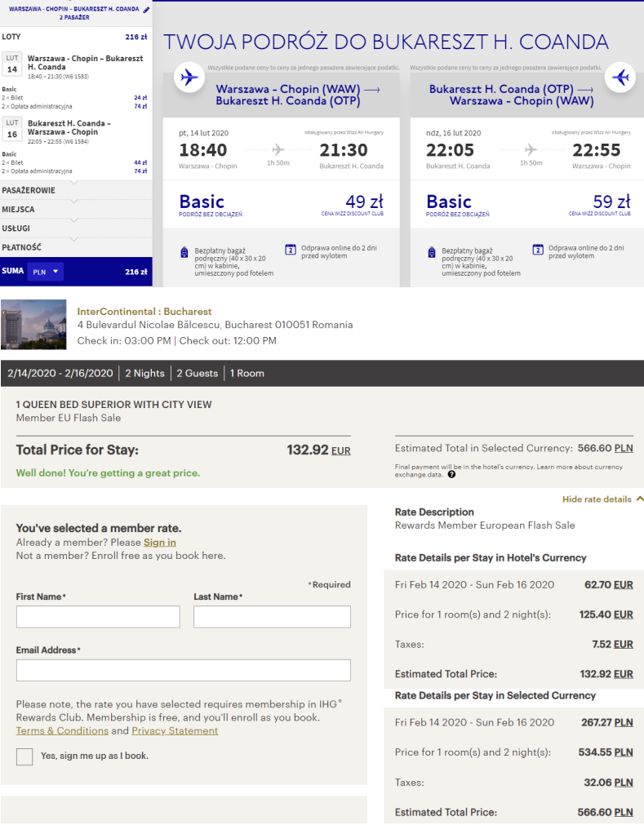Open the USŁUGI section

pos(16,228)
